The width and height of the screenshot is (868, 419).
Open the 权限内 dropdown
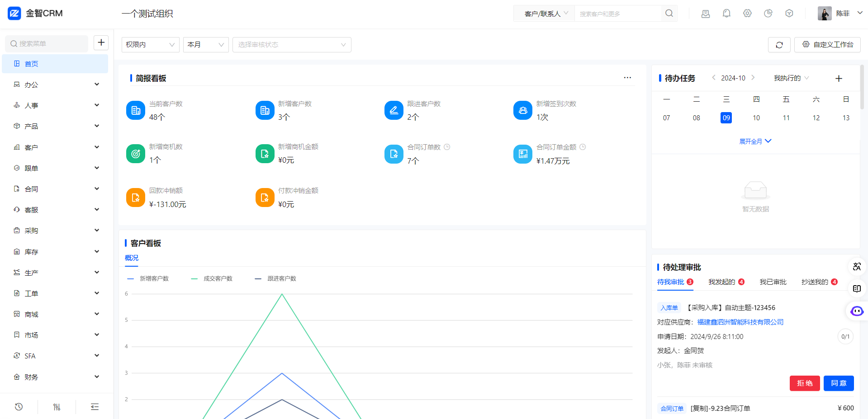(151, 45)
